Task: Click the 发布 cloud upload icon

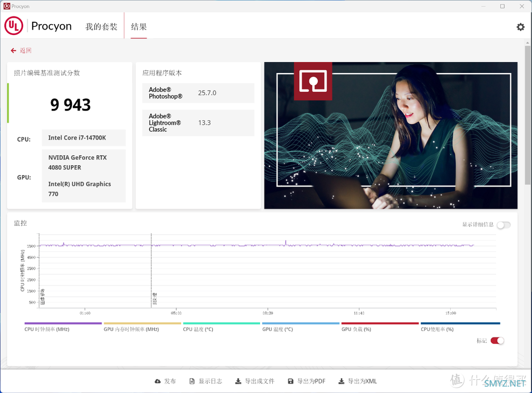Action: coord(158,382)
